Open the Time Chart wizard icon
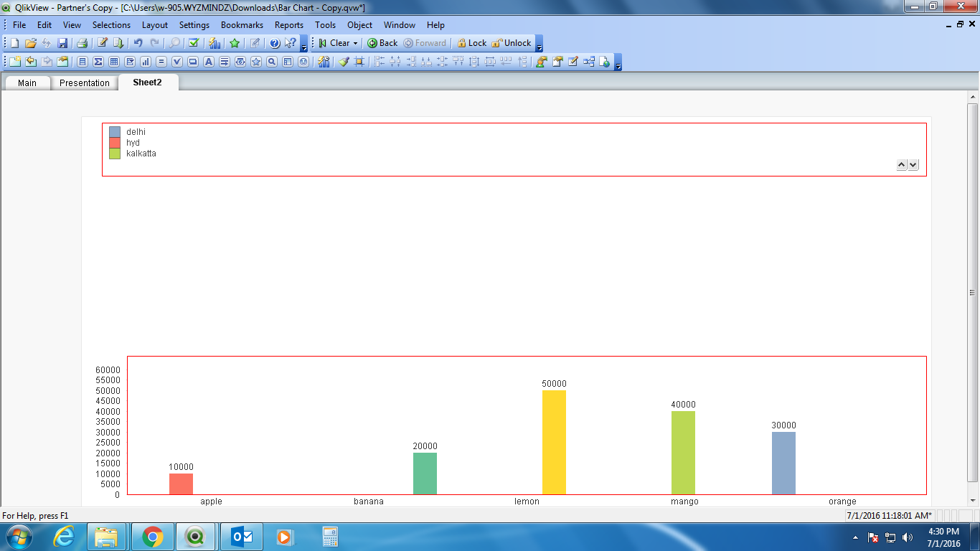Viewport: 980px width, 551px height. tap(324, 62)
